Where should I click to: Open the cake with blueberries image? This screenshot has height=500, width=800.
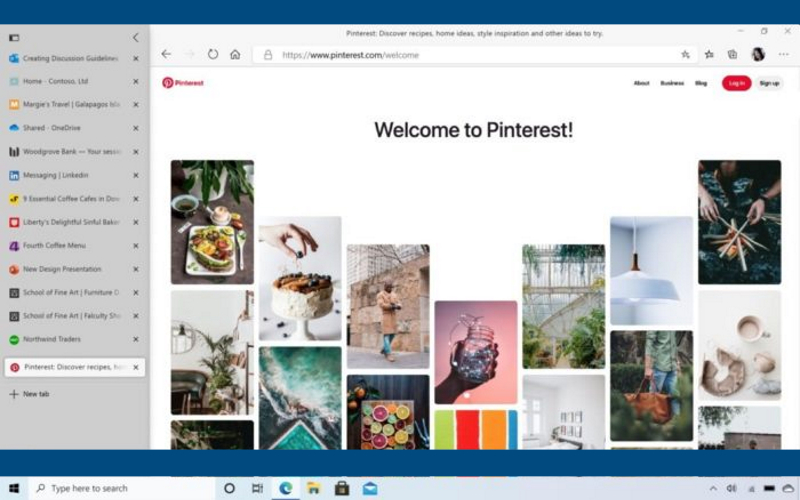coord(300,279)
